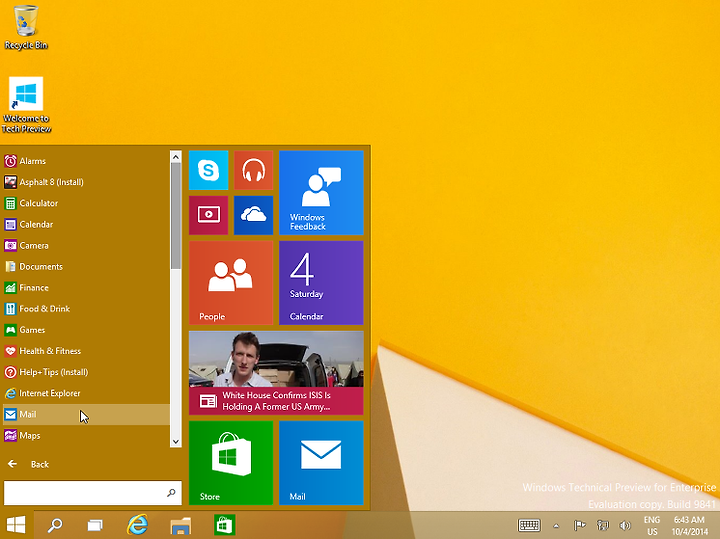Open Action Center flag icon

point(579,525)
